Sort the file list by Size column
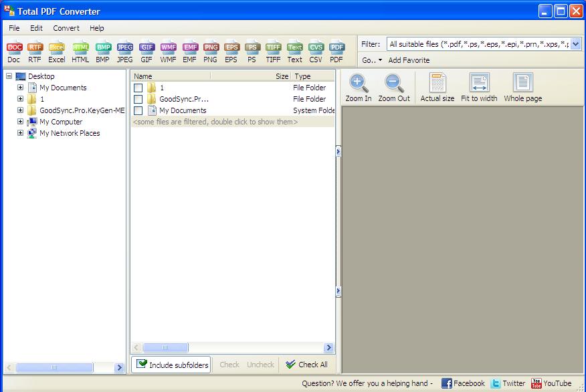The height and width of the screenshot is (392, 586). tap(251, 76)
